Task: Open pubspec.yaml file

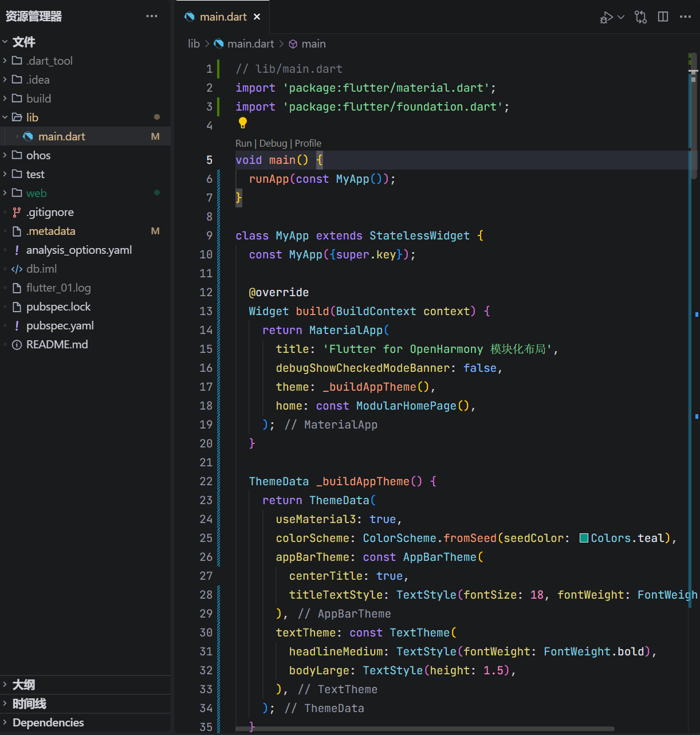Action: (x=85, y=325)
